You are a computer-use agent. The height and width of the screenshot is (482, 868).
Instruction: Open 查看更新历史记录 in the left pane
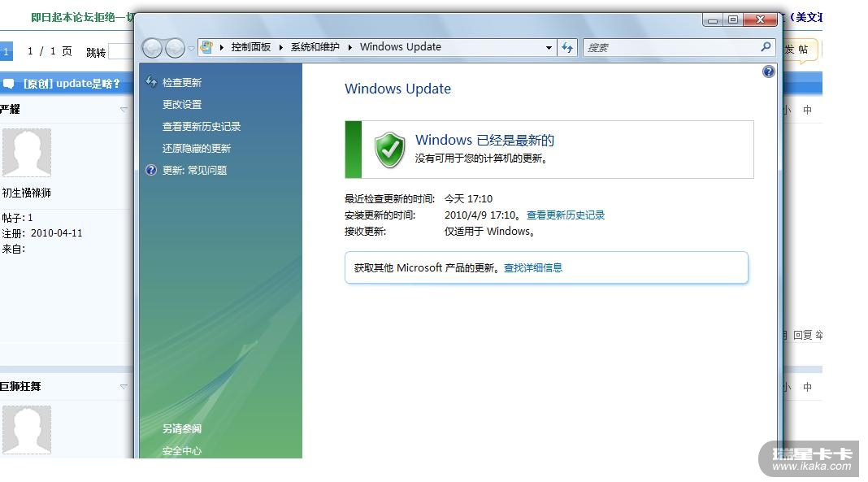pyautogui.click(x=202, y=127)
